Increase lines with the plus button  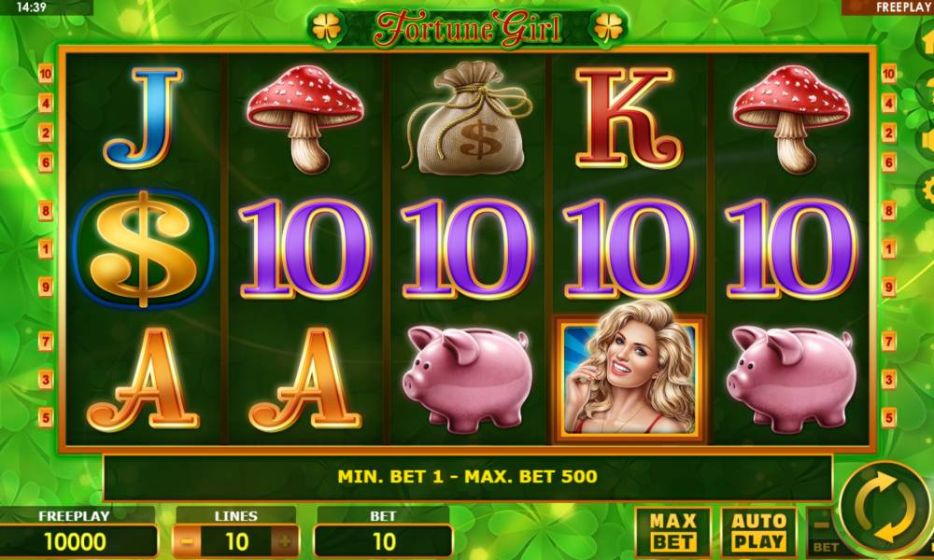point(285,541)
